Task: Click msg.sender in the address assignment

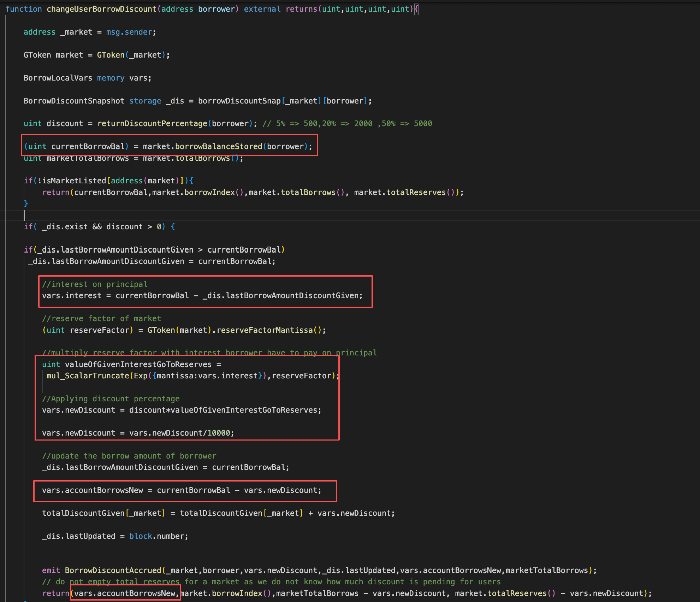Action: point(129,32)
